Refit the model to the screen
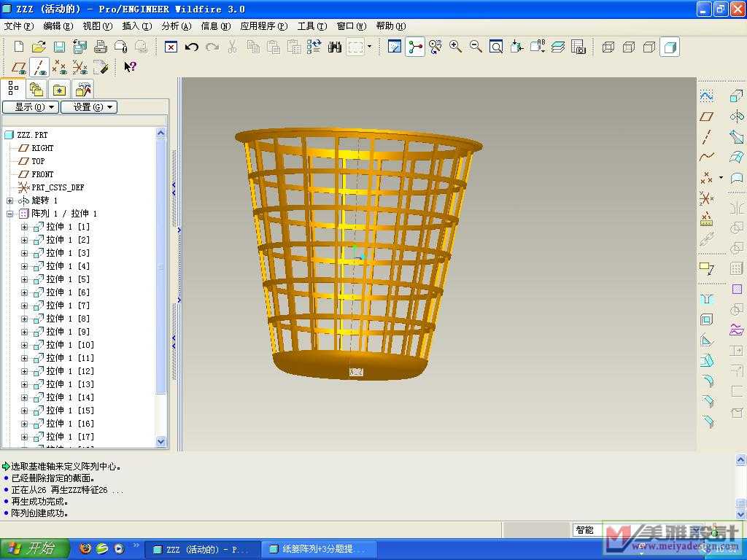 click(x=496, y=47)
